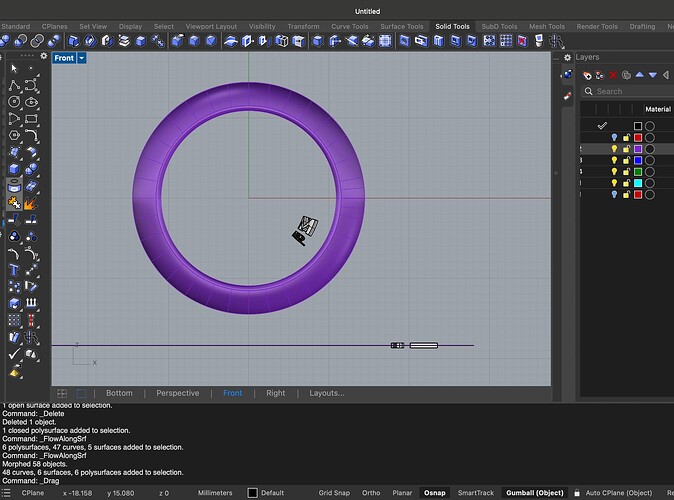674x500 pixels.
Task: Click the Front viewport title label
Action: point(64,58)
